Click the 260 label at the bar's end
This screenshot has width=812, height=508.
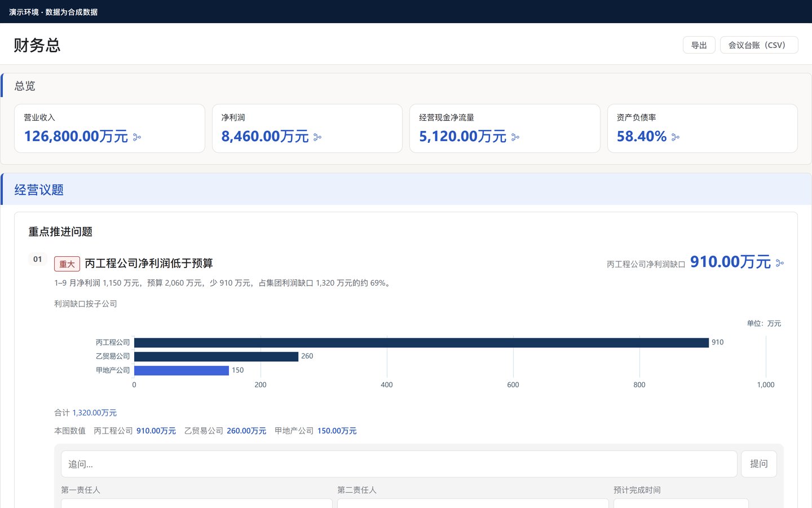[x=307, y=357]
